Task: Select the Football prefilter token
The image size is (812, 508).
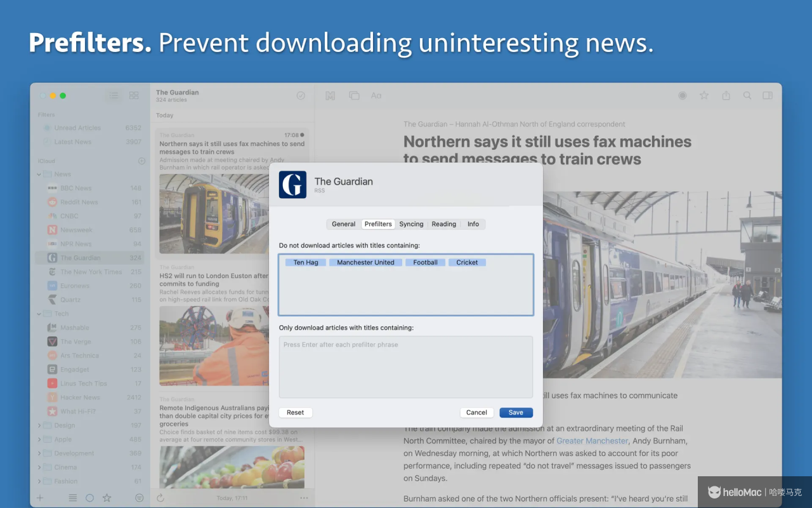Action: pyautogui.click(x=425, y=262)
